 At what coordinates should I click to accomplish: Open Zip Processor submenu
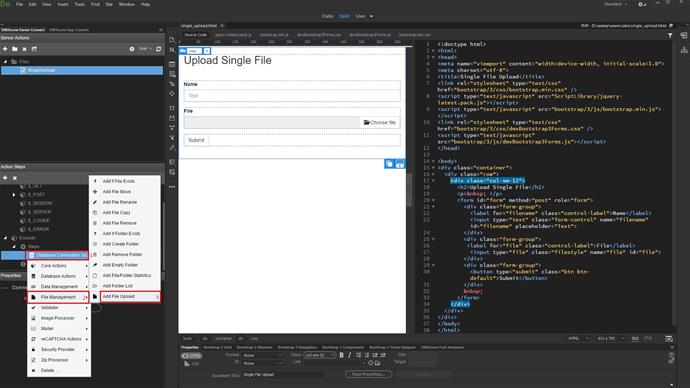click(x=59, y=360)
